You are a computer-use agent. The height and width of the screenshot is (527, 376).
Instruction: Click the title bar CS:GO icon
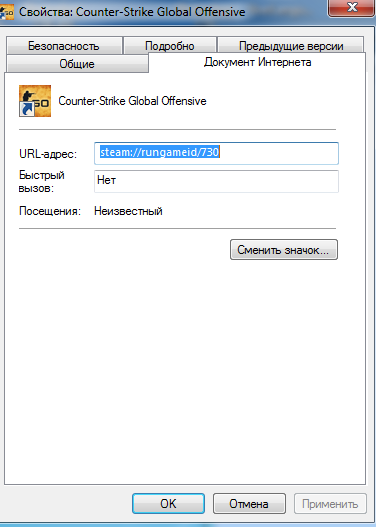click(x=7, y=12)
